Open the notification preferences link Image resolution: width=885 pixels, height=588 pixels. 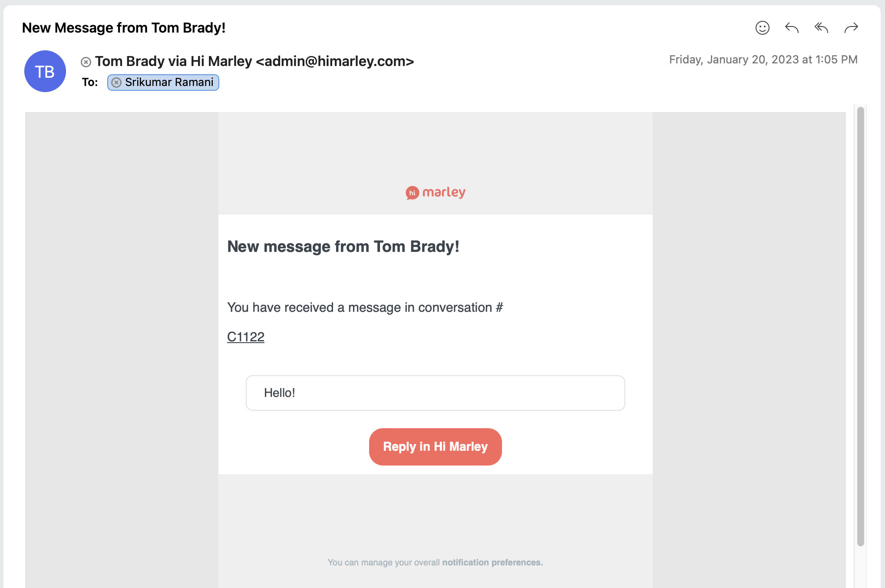[x=492, y=562]
